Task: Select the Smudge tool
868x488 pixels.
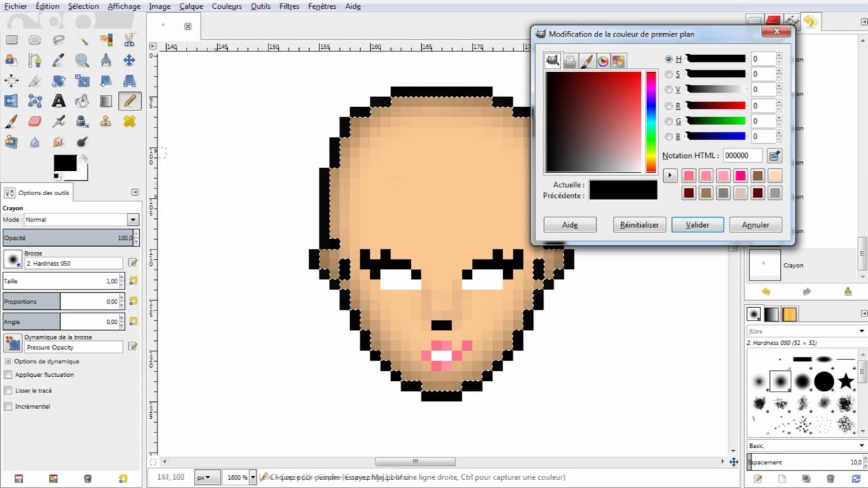Action: [x=59, y=142]
